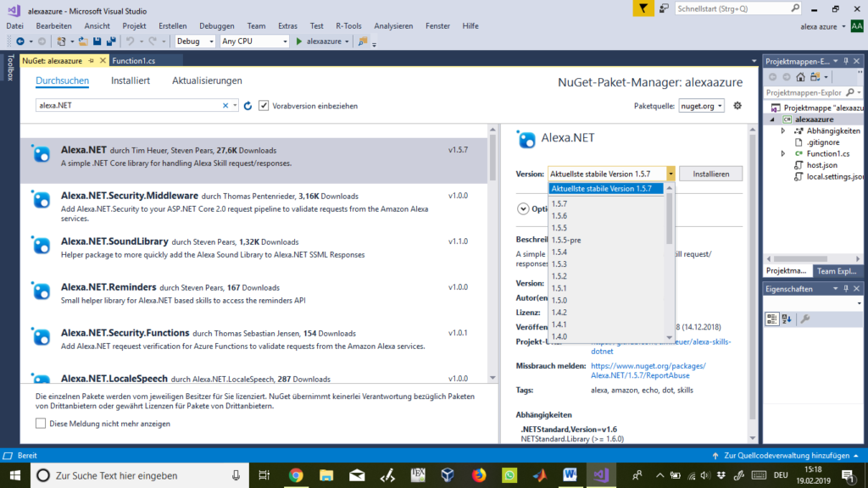This screenshot has width=868, height=488.
Task: Click the Open File folder icon
Action: 83,42
